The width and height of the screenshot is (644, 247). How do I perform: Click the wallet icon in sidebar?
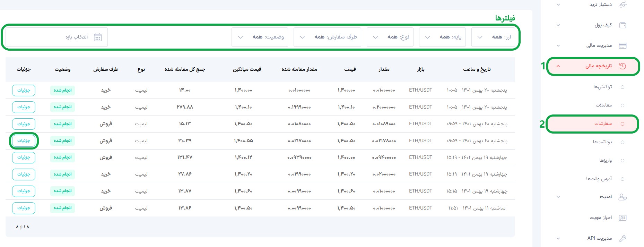623,25
